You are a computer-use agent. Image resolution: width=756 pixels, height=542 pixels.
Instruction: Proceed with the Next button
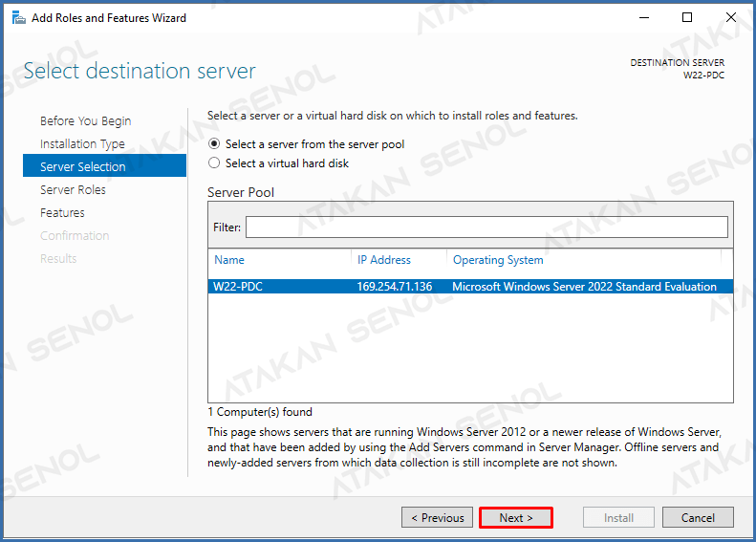[x=516, y=517]
